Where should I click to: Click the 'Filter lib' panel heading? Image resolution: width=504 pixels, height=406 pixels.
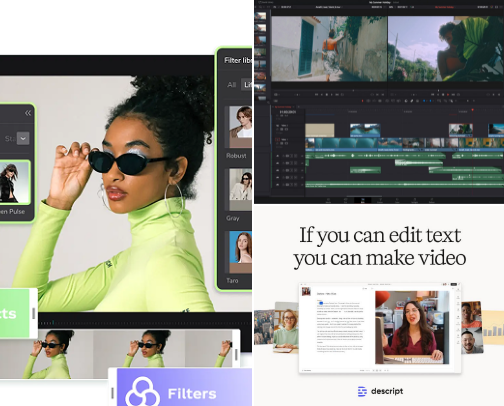238,60
